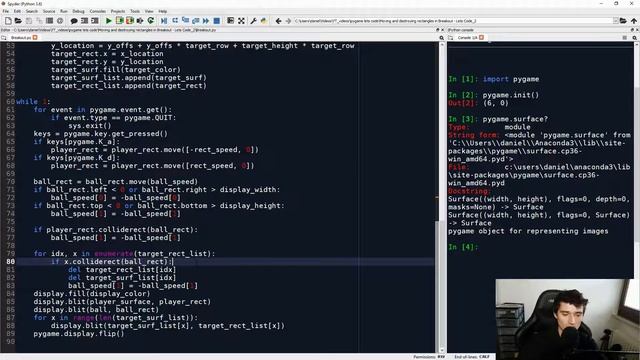The image size is (640, 360).
Task: Save all files from the toolbar
Action: [39, 20]
